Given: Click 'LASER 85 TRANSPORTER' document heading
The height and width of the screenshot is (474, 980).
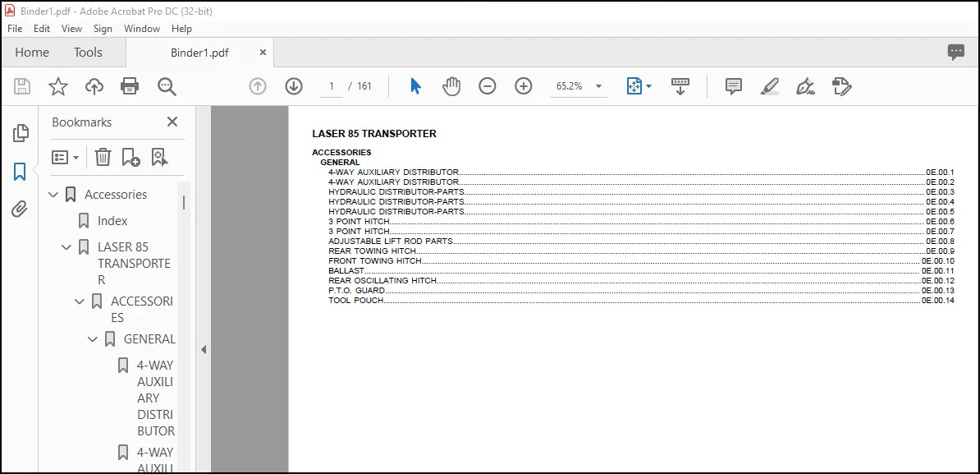Looking at the screenshot, I should click(373, 133).
